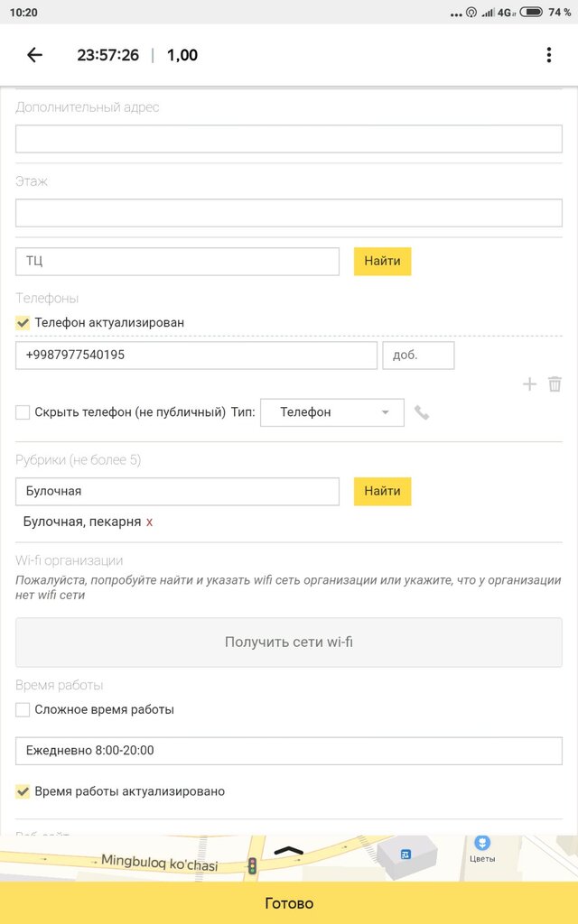578x924 pixels.
Task: Tap the back arrow icon
Action: point(34,55)
